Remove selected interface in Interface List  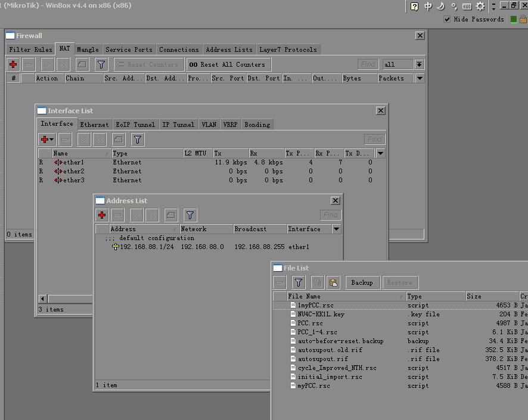point(65,139)
